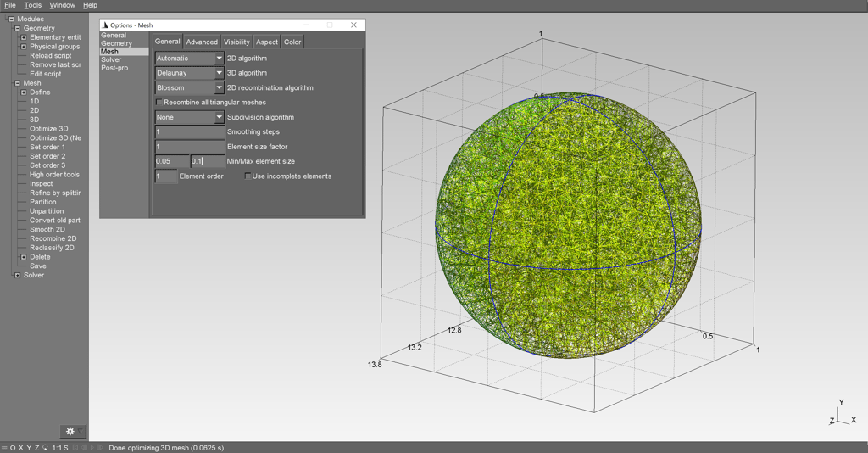Open the 2D algorithm dropdown
The image size is (868, 453).
coord(190,59)
